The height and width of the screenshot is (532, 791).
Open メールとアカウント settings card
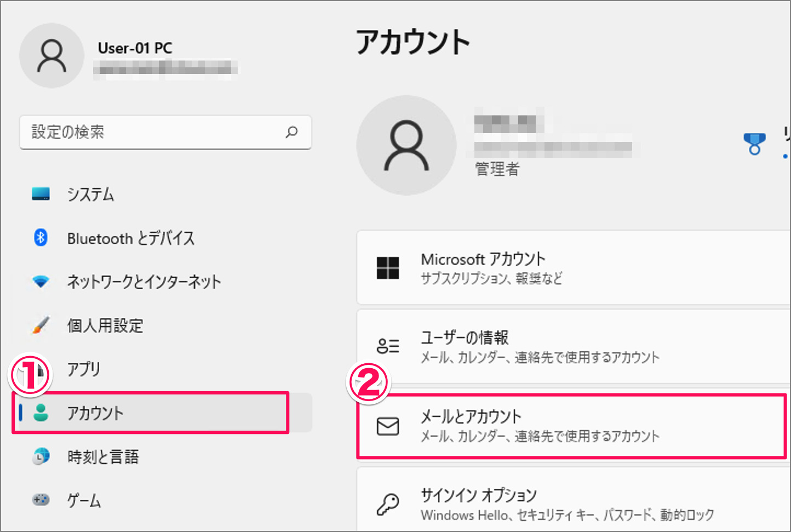point(574,426)
